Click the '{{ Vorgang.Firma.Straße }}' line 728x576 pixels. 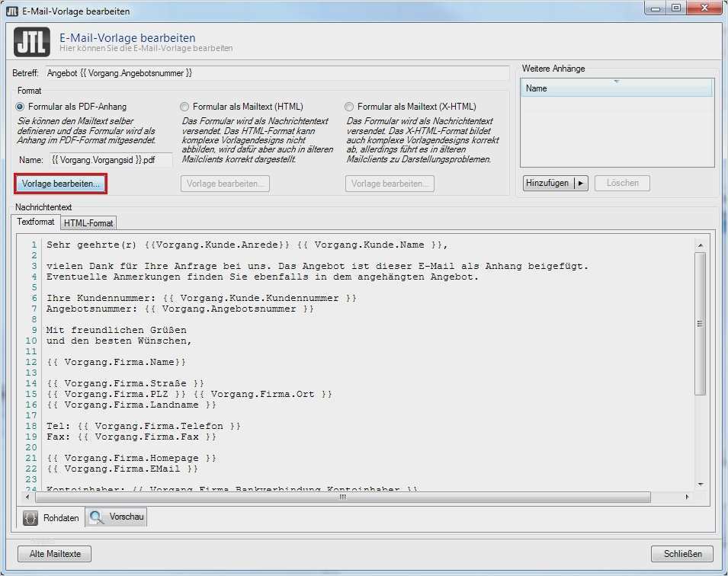125,384
